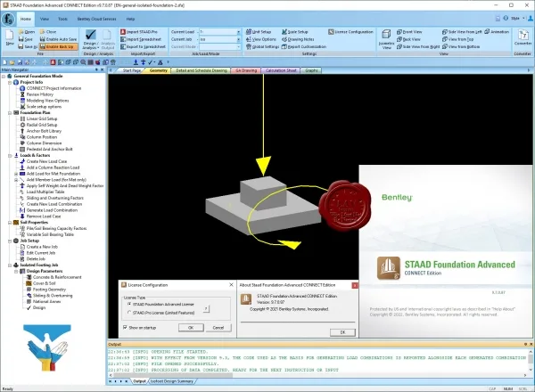Run Design / Analysis checkmark icon

coord(91,39)
